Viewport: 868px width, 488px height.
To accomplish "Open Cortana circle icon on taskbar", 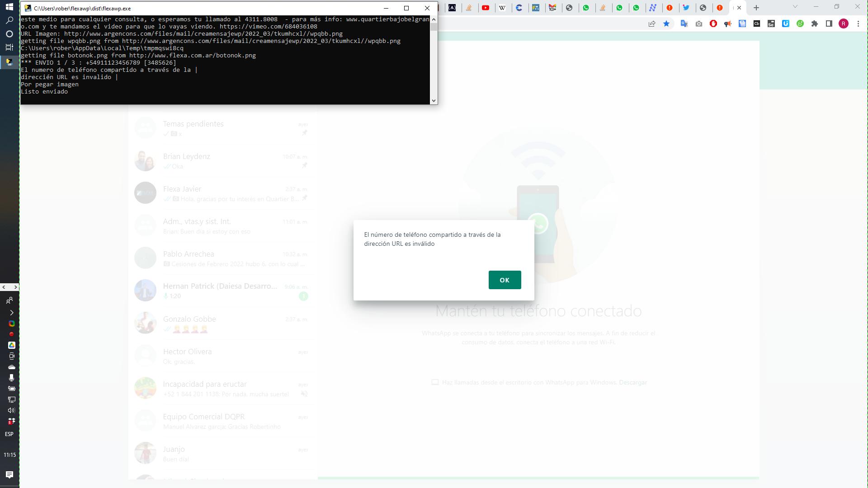I will (9, 34).
